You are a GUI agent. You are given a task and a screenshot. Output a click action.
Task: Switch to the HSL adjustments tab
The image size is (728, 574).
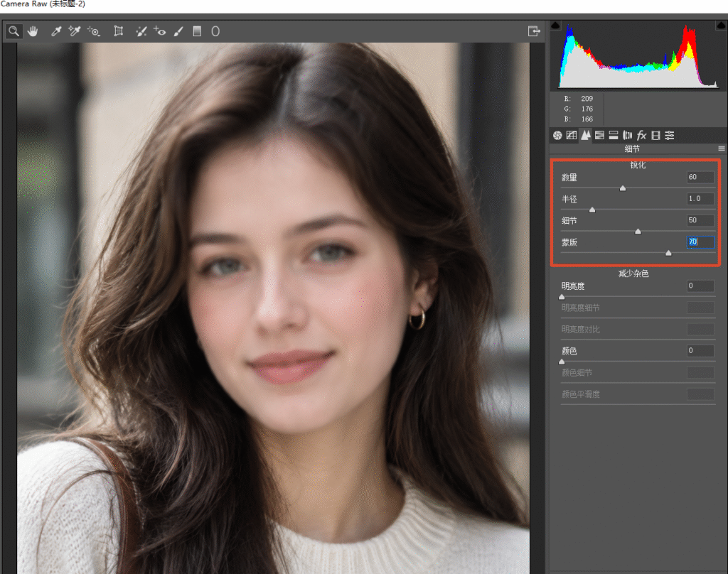[x=599, y=135]
